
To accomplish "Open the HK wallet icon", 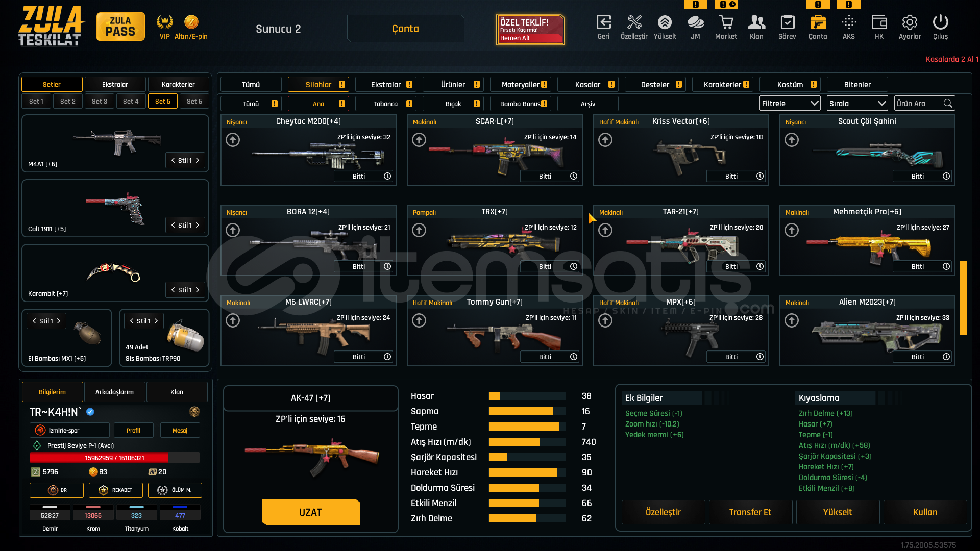I will point(879,22).
